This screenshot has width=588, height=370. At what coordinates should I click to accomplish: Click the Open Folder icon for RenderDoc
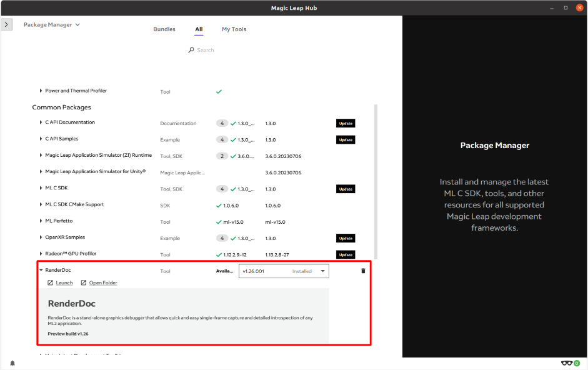tap(84, 282)
